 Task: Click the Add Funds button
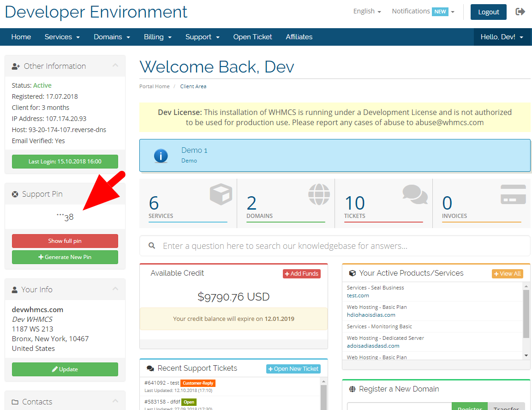[x=302, y=273]
